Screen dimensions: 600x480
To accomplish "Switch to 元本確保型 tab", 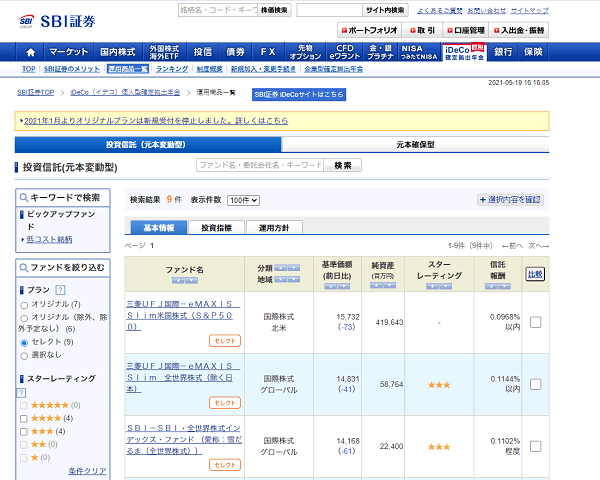I will tap(415, 145).
